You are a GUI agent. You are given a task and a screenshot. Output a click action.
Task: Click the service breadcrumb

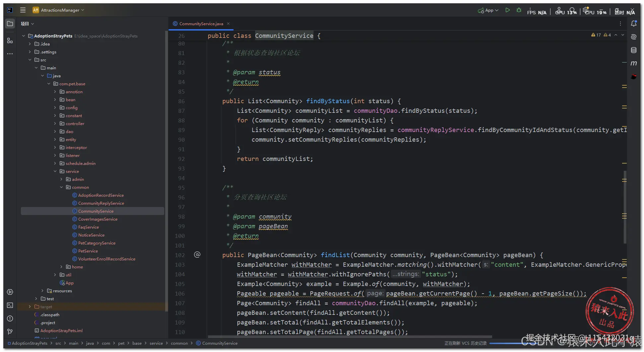point(156,343)
